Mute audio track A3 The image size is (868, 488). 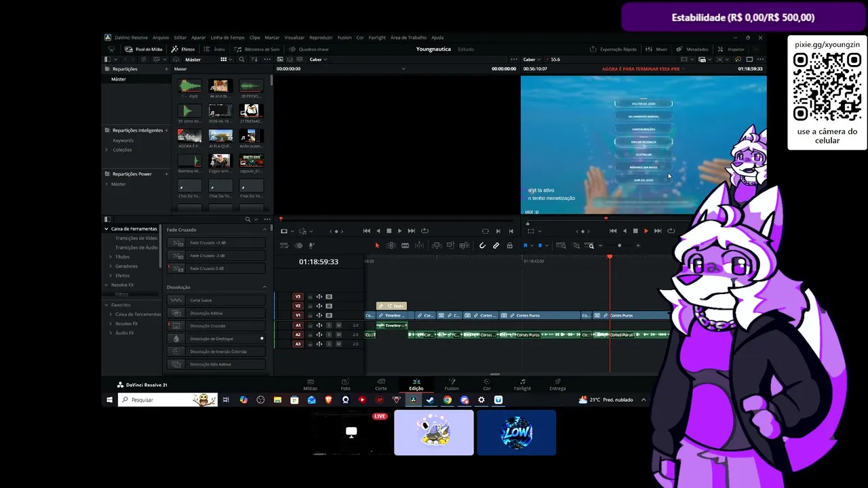338,344
